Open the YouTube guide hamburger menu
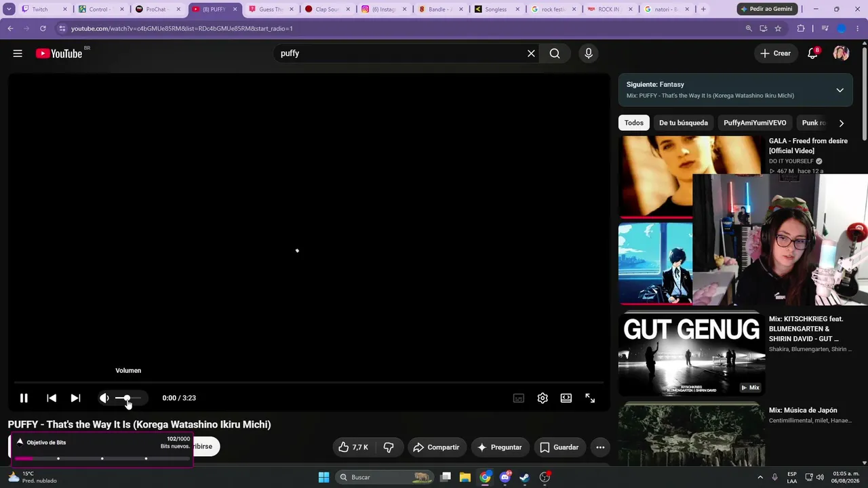Screen dimensions: 868x488 click(18, 54)
